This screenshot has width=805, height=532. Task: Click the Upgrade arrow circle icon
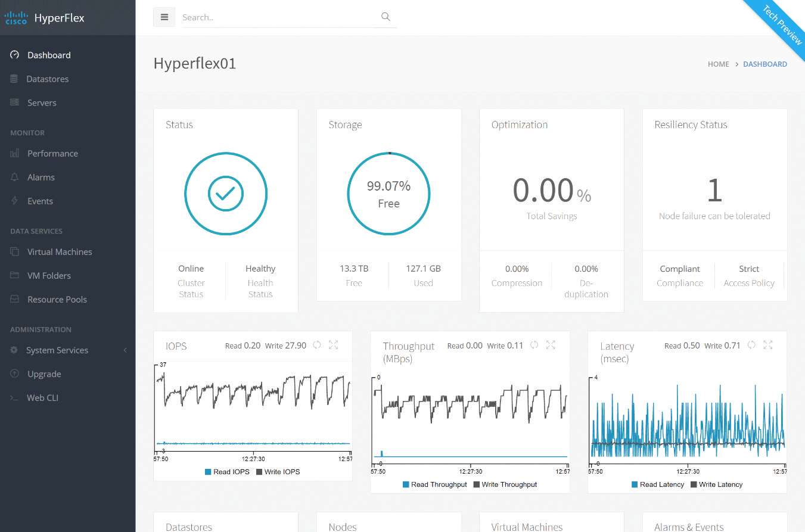click(15, 374)
